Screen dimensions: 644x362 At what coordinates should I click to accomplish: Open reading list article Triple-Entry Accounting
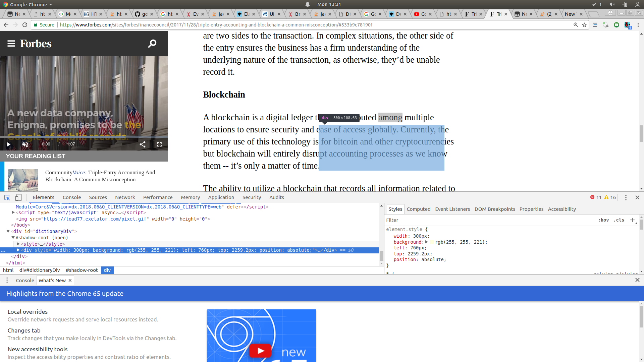point(100,176)
